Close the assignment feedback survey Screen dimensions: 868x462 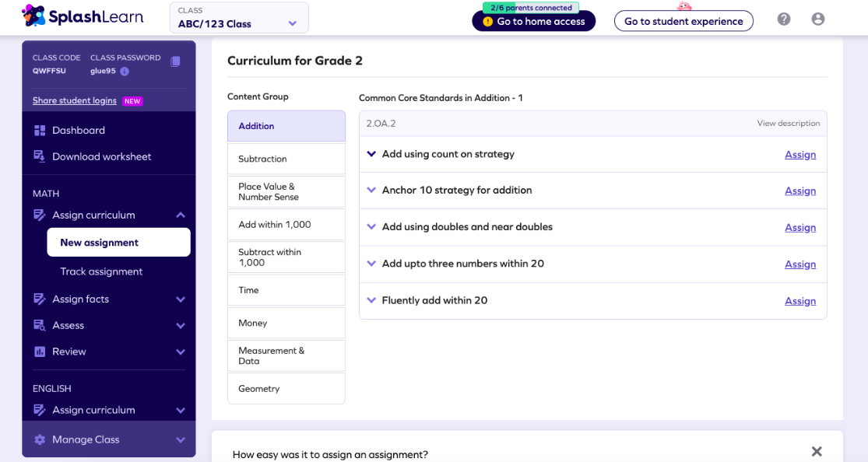tap(816, 451)
